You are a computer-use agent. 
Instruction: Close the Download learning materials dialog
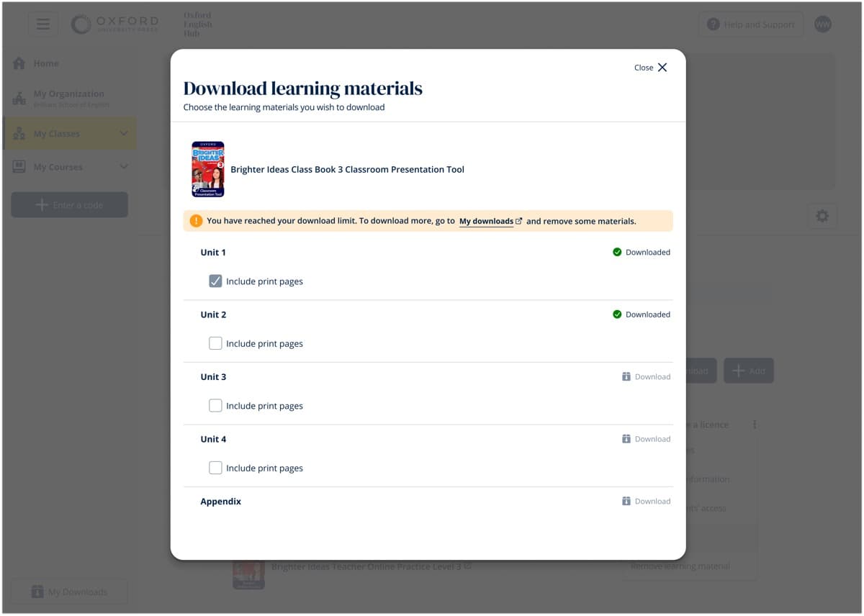(x=651, y=68)
